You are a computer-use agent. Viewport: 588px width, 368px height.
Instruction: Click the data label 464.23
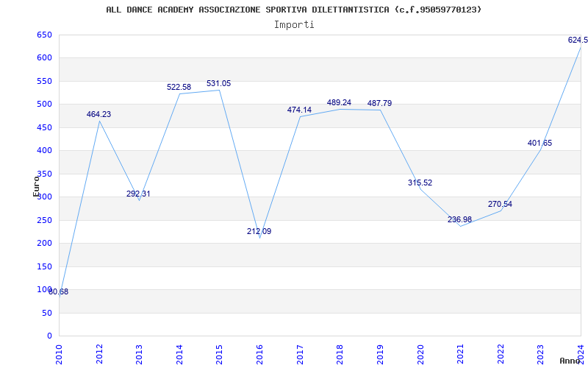pyautogui.click(x=98, y=115)
